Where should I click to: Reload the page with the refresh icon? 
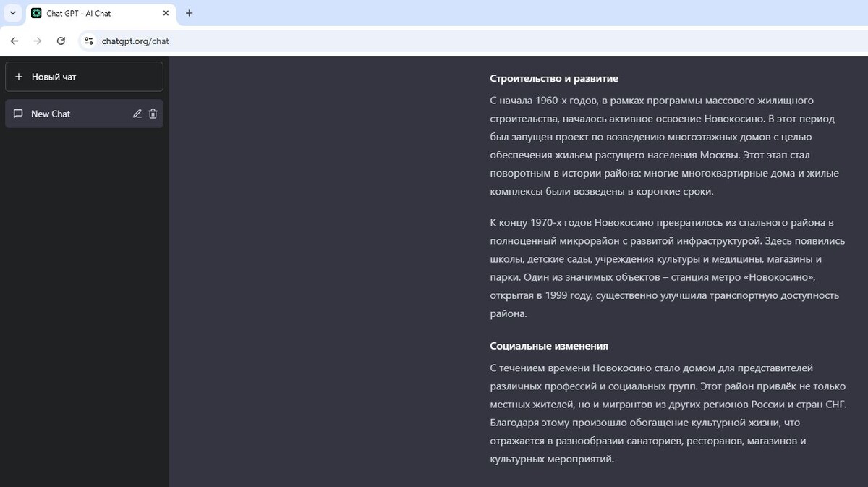point(61,41)
